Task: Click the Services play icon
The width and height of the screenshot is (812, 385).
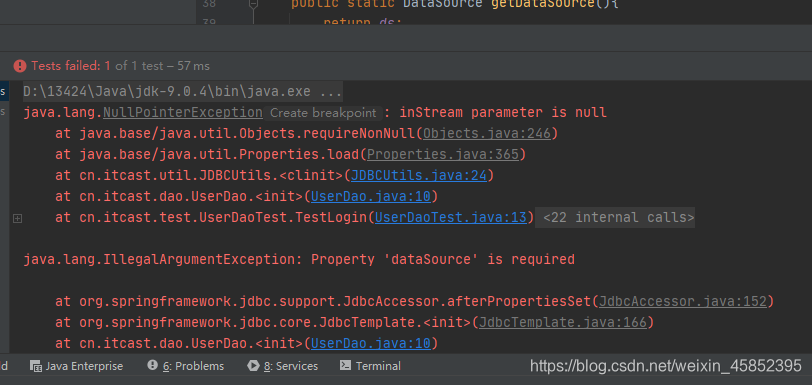Action: pyautogui.click(x=253, y=365)
